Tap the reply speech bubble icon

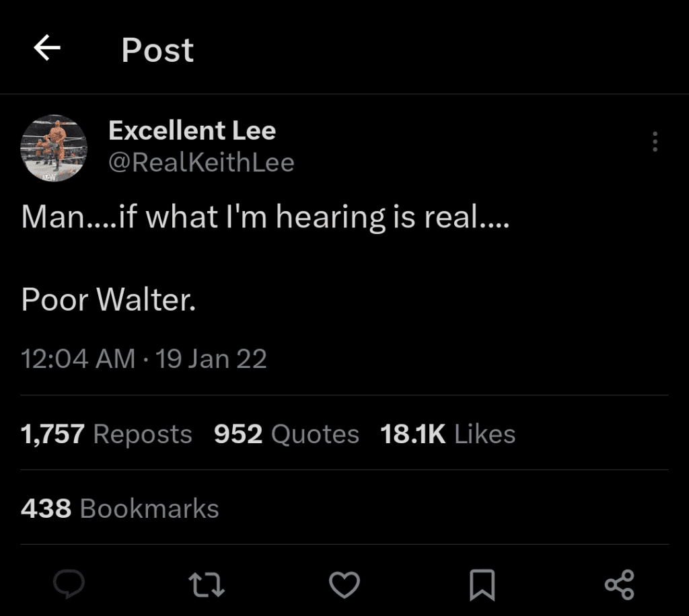point(69,584)
